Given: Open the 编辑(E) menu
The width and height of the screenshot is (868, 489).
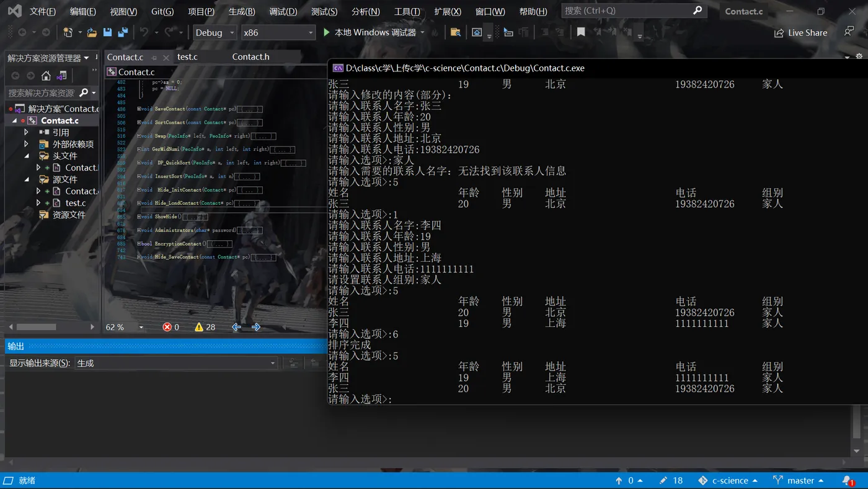Looking at the screenshot, I should coord(83,11).
